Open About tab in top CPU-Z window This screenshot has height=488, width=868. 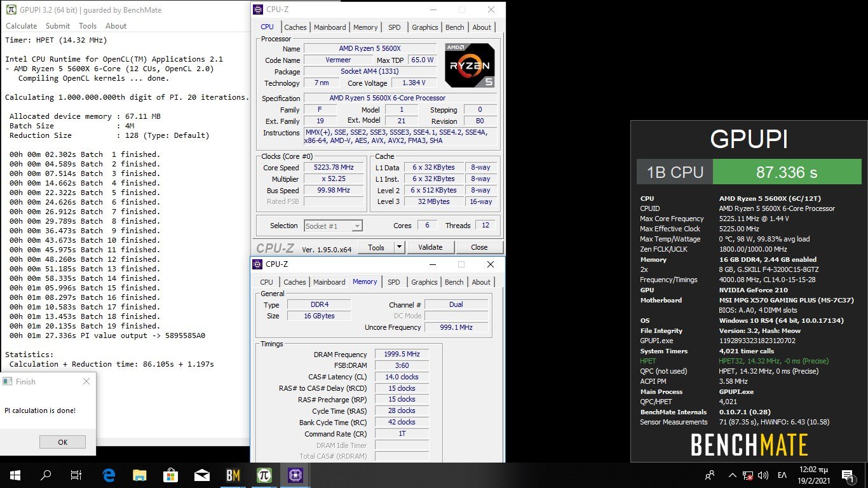coord(482,27)
